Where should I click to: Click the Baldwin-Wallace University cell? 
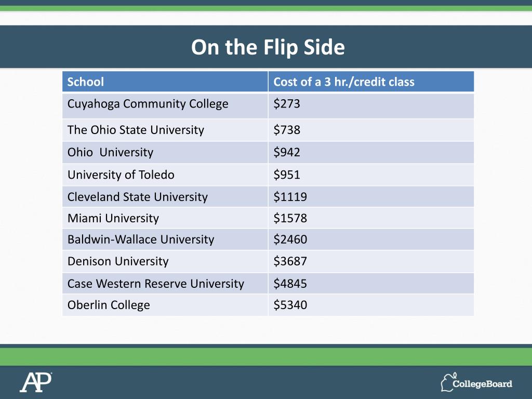coord(141,240)
